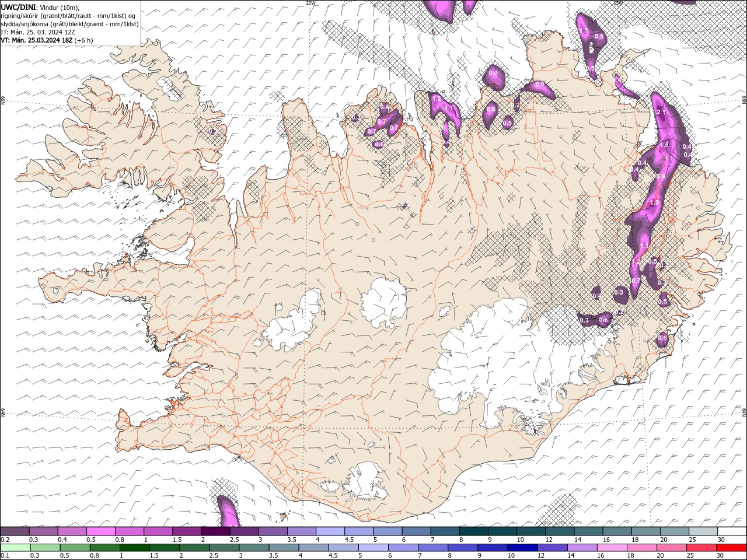Click the pink precipitation patch off the south coast
Screen dimensions: 747x560
point(228,512)
